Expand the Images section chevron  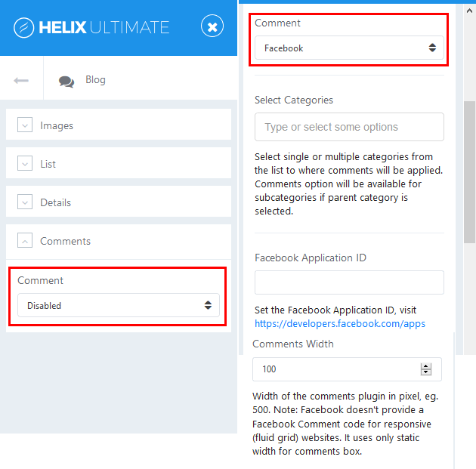point(25,125)
